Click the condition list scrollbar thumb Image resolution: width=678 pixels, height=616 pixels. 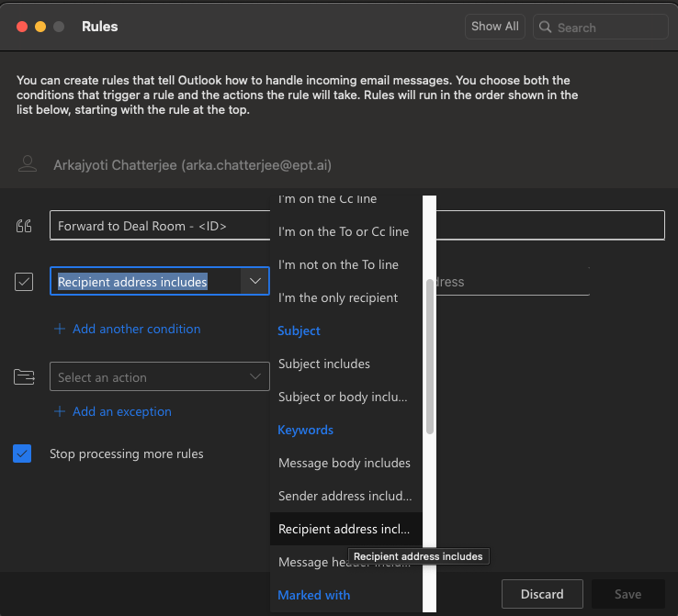(x=429, y=356)
